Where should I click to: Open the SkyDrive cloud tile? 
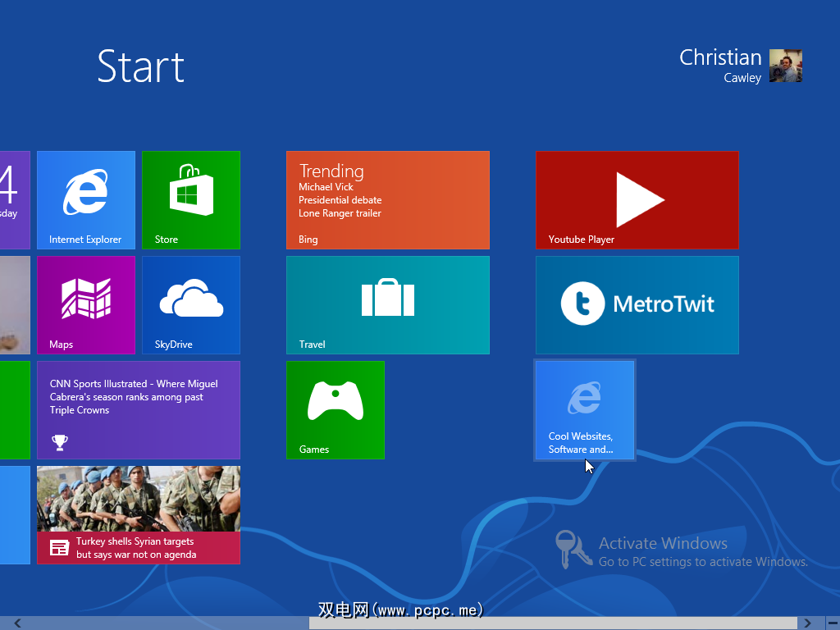pos(191,304)
